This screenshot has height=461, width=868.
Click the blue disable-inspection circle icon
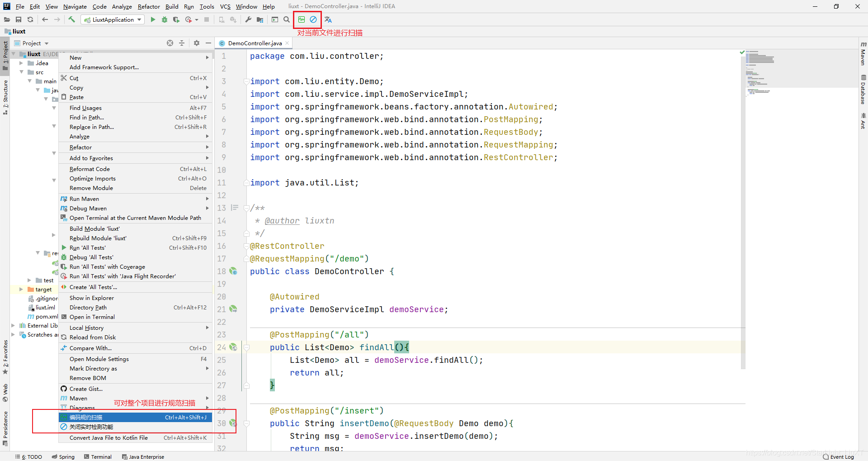[313, 19]
